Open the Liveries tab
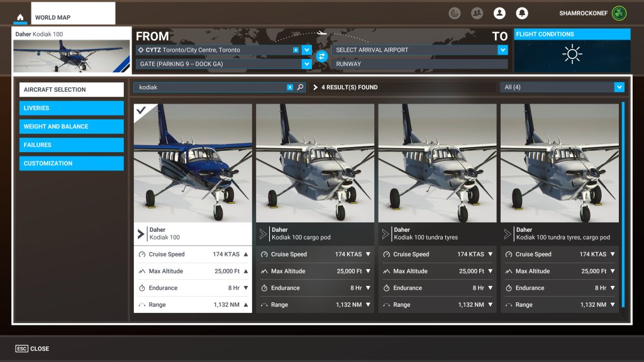This screenshot has width=644, height=362. (71, 108)
